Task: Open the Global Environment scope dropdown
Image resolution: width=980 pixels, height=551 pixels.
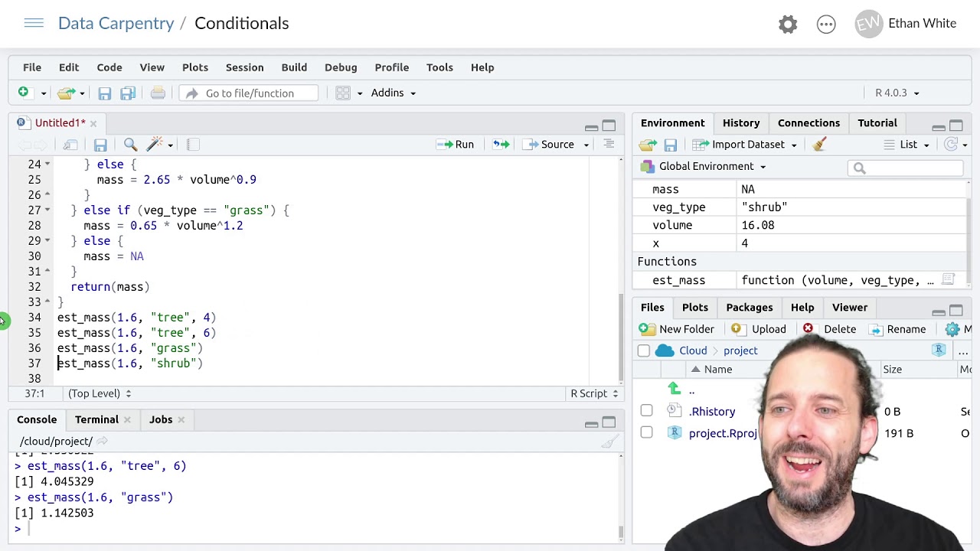Action: coord(703,166)
